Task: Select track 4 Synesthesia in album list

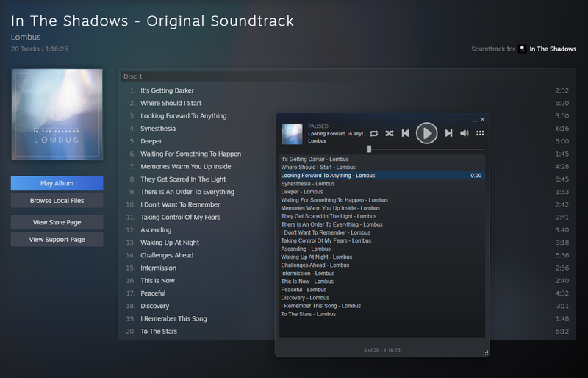Action: 158,129
